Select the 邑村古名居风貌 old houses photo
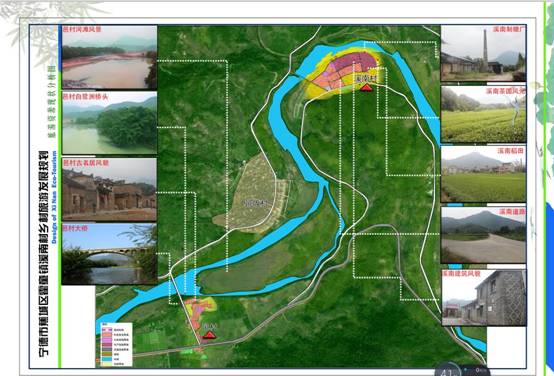The image size is (554, 376). click(109, 189)
